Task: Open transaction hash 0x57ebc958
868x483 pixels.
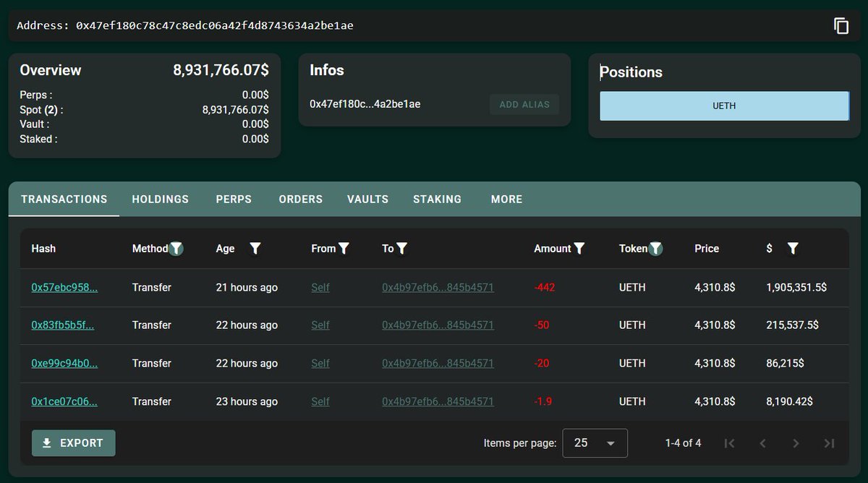Action: 64,288
